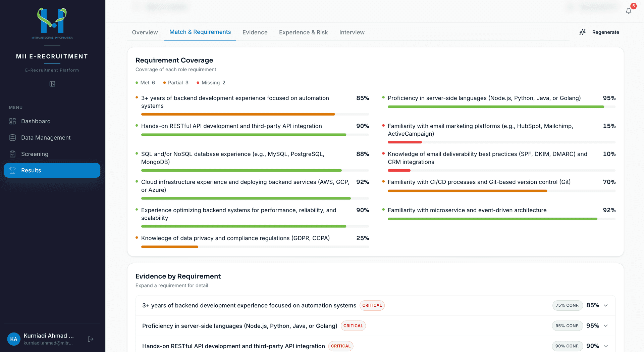Click the GDPR, CCPA 25% progress bar
This screenshot has height=352, width=644.
(255, 247)
